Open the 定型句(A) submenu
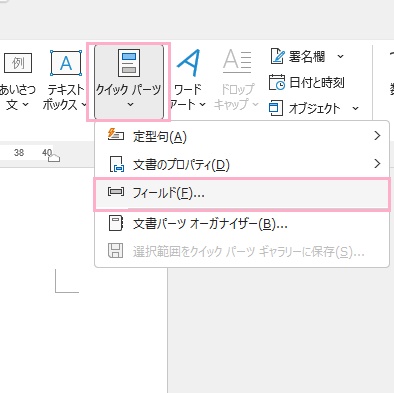Image resolution: width=394 pixels, height=393 pixels. click(x=242, y=136)
